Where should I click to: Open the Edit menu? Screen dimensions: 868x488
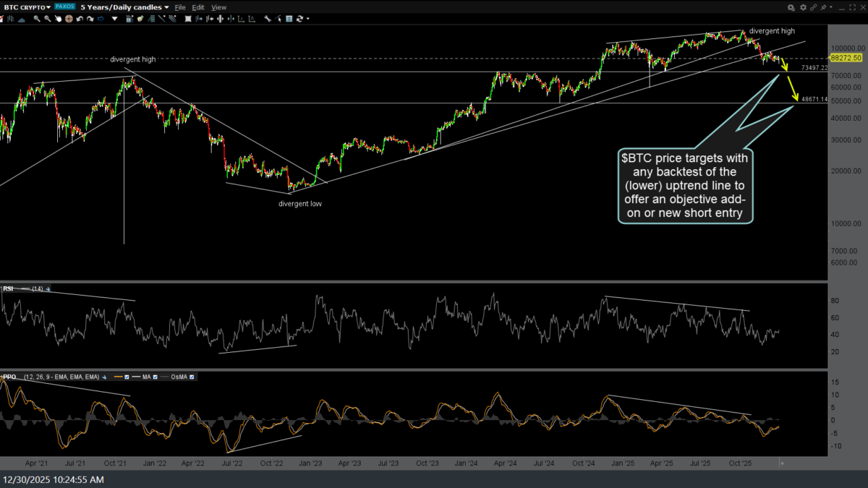coord(197,7)
